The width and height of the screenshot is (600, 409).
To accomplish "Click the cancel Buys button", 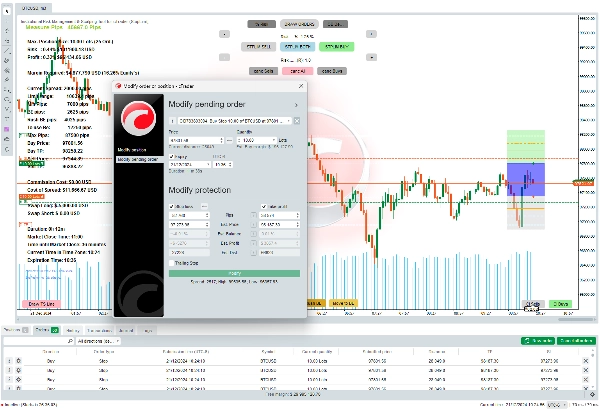I will tap(332, 71).
